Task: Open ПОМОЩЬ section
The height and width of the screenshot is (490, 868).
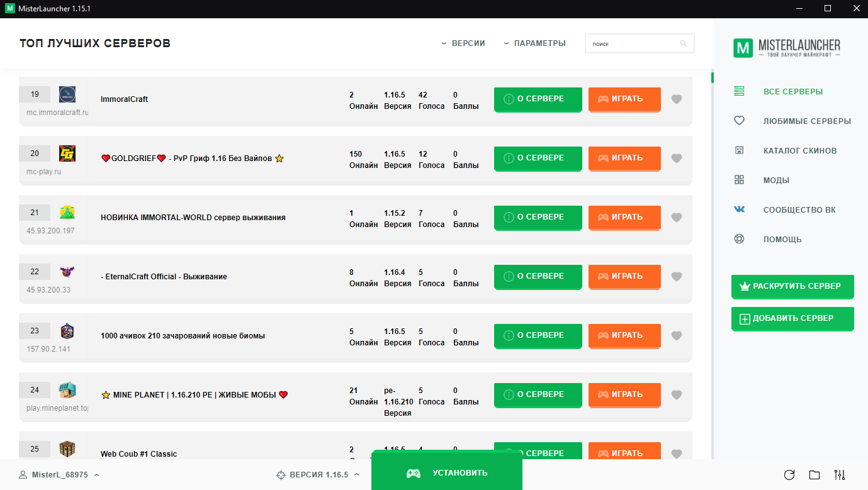Action: [x=782, y=239]
